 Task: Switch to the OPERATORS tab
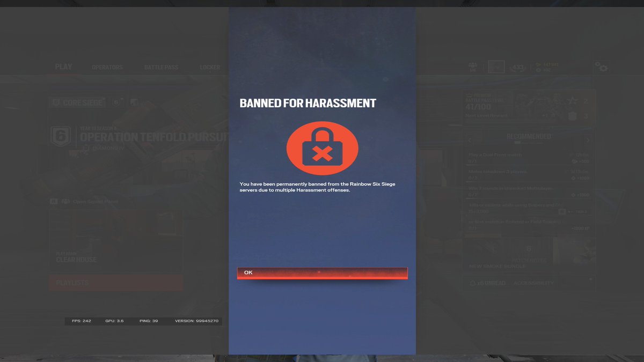tap(107, 68)
